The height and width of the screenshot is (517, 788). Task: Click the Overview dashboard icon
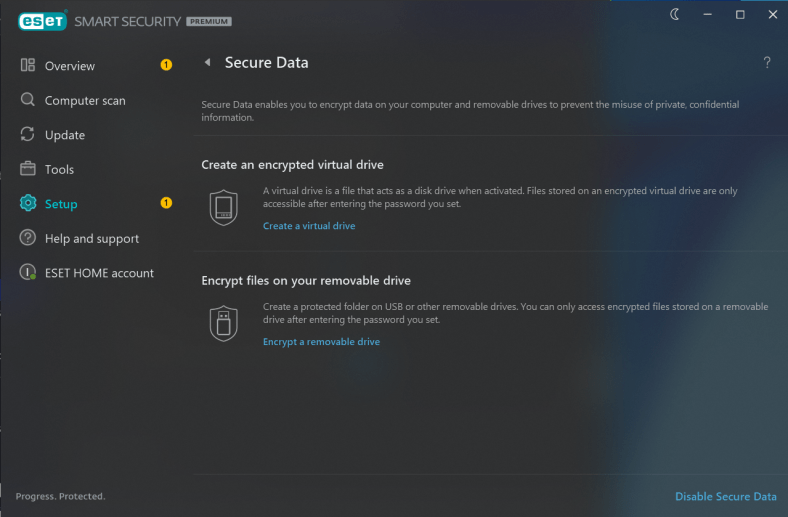click(x=28, y=65)
